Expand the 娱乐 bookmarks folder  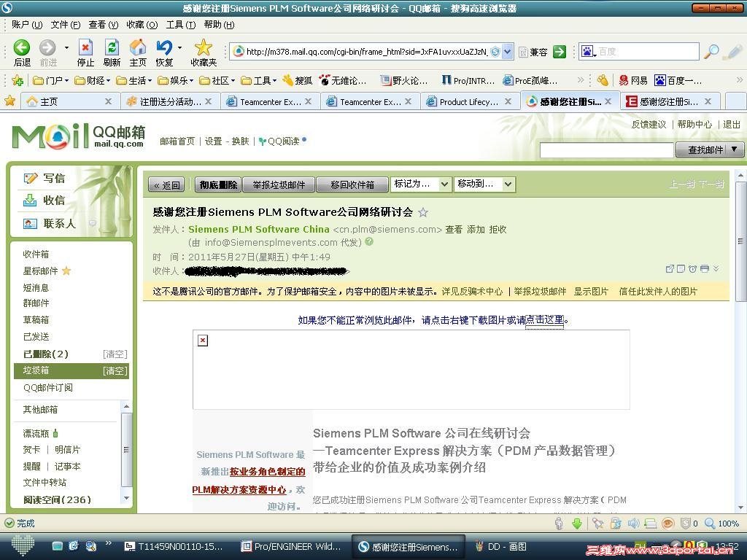[x=175, y=80]
